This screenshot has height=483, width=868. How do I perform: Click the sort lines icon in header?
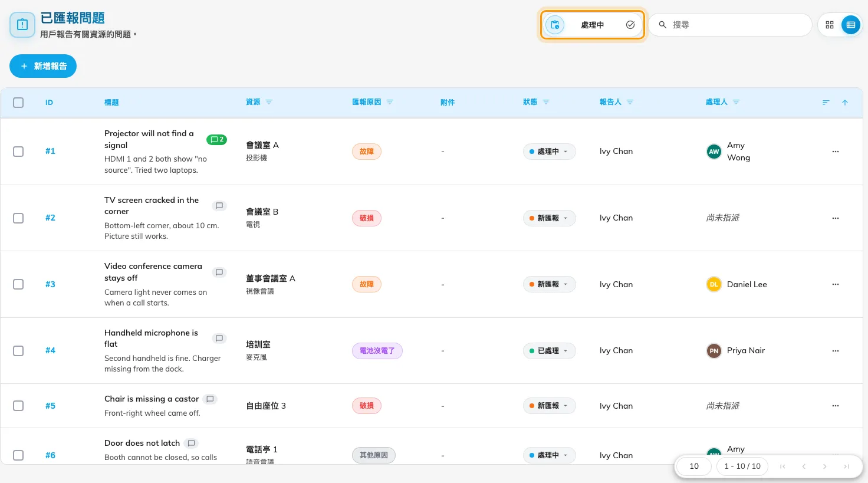click(826, 103)
